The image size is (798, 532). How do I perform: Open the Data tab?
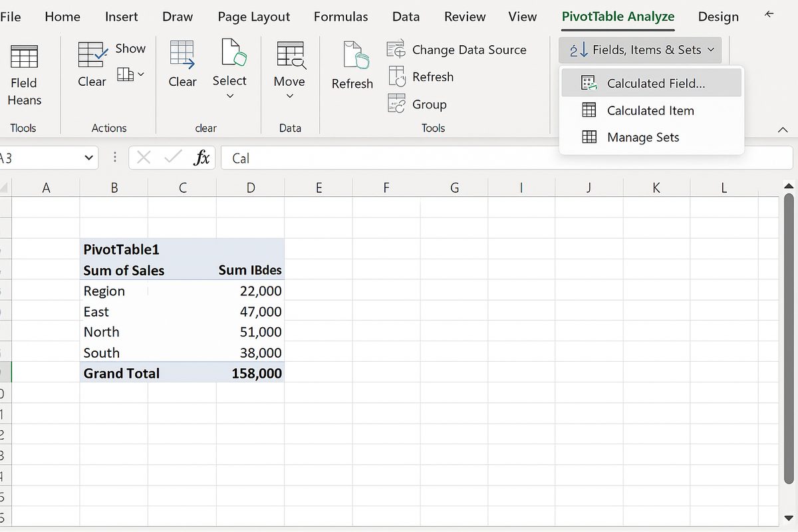(406, 17)
